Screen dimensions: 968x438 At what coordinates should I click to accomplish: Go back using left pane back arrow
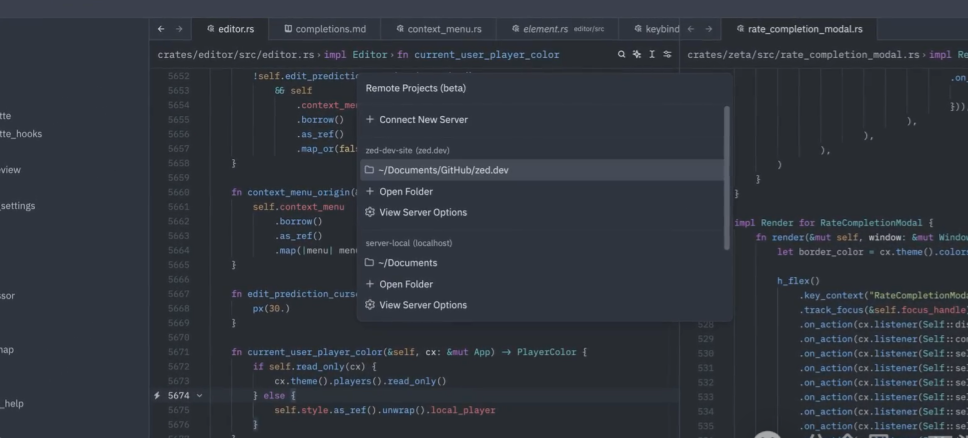[x=161, y=29]
